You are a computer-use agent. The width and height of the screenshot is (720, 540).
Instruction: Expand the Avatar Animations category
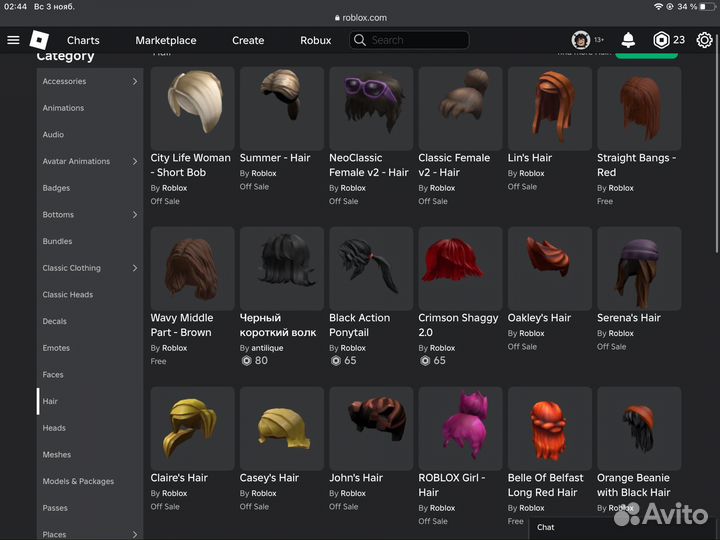pos(135,161)
